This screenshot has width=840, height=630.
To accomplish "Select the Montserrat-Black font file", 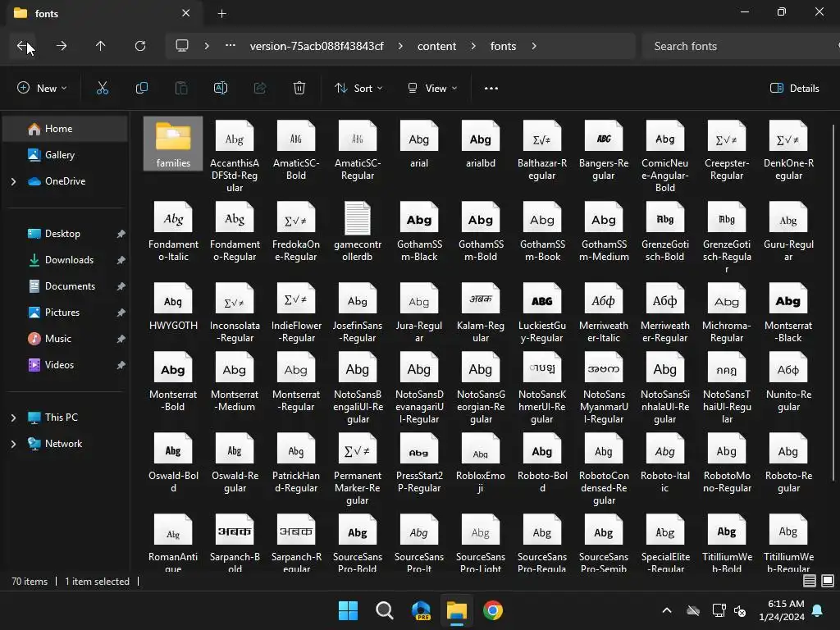I will [788, 313].
